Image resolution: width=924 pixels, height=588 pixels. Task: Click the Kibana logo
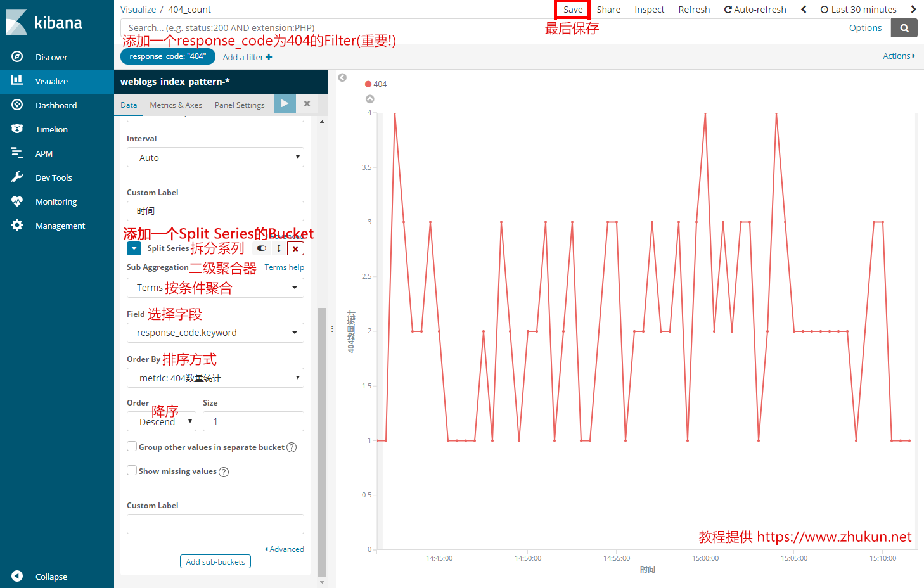[44, 22]
